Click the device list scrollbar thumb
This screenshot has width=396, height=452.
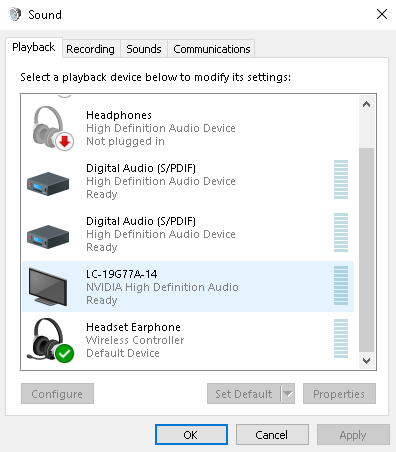(366, 250)
